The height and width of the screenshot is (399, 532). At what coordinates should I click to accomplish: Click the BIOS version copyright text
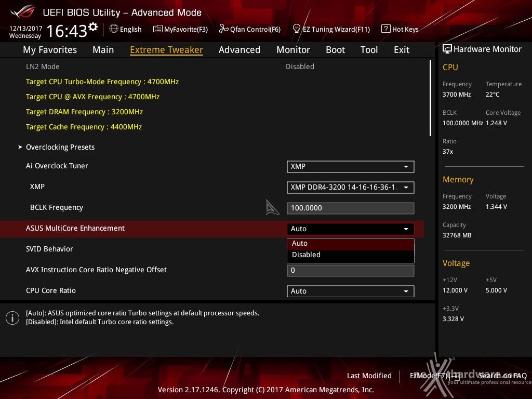click(265, 390)
